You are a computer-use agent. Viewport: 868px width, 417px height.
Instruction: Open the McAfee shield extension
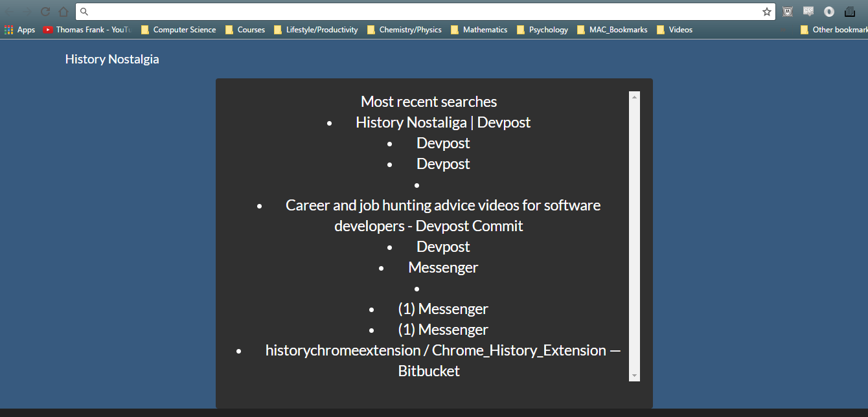coord(788,12)
